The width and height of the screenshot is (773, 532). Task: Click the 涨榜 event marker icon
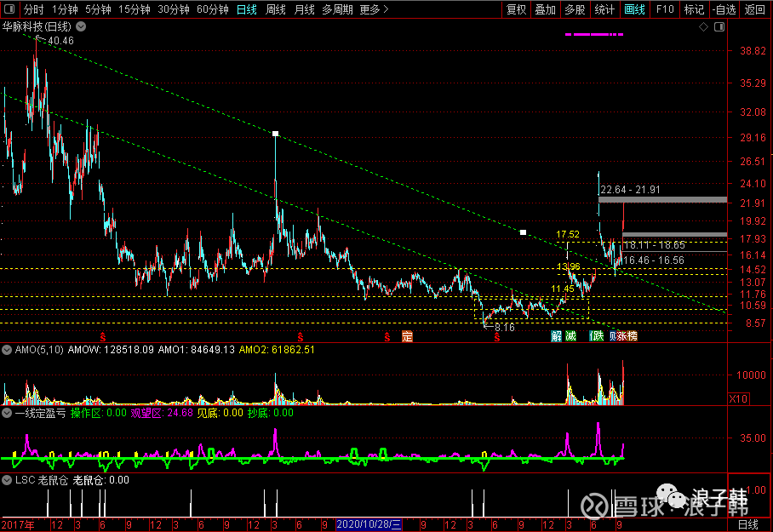click(x=627, y=336)
